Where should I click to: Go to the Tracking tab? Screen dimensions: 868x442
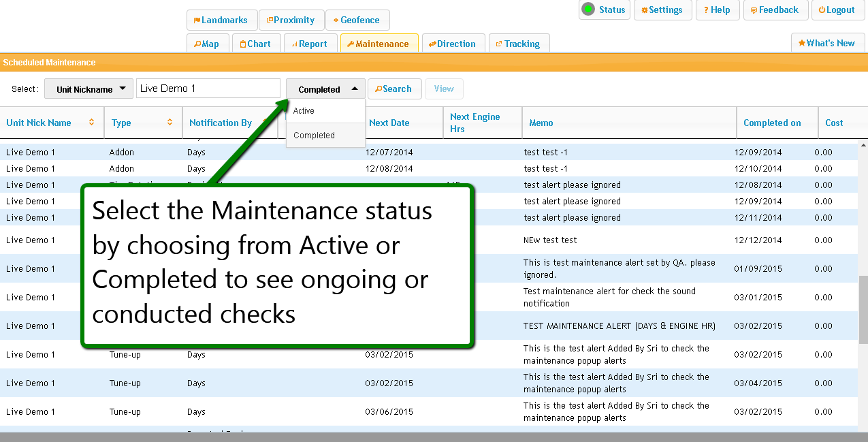pyautogui.click(x=518, y=44)
